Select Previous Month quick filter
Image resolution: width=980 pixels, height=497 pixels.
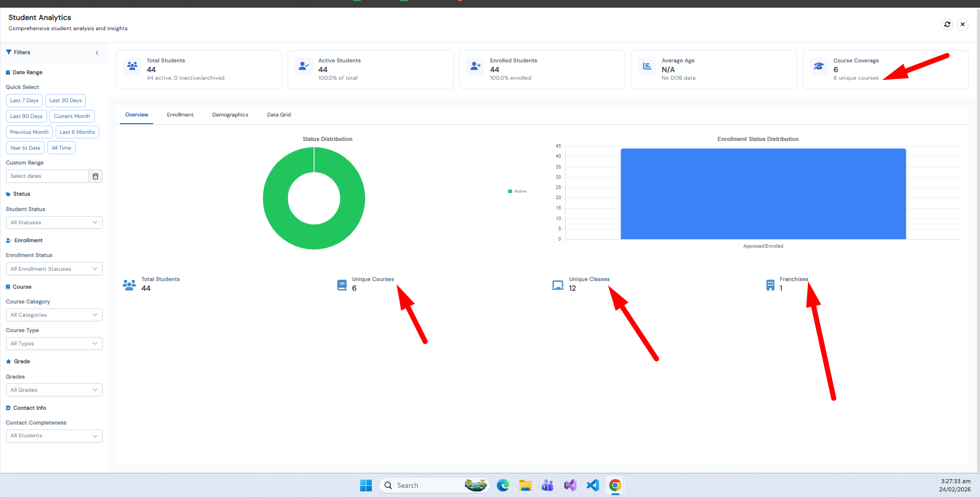tap(30, 132)
